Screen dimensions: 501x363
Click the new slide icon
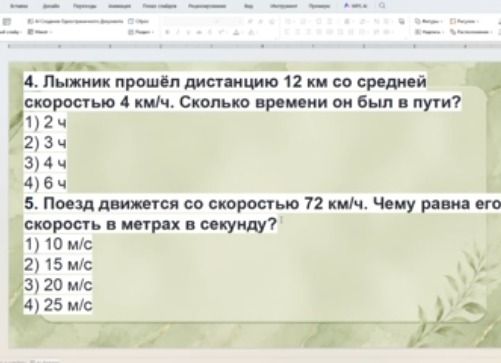[x=7, y=22]
